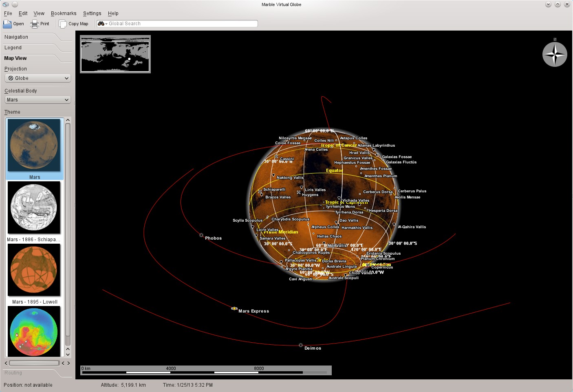Click the Liris Valles label
Image resolution: width=573 pixels, height=392 pixels.
[x=315, y=190]
